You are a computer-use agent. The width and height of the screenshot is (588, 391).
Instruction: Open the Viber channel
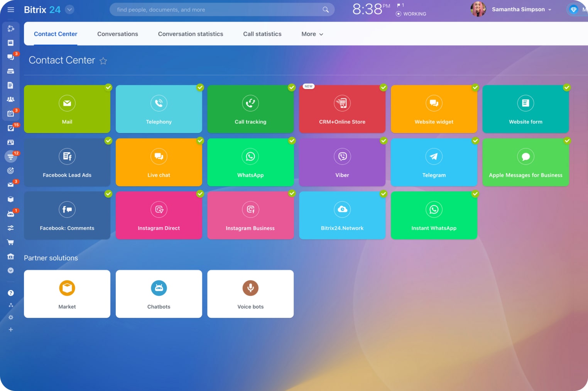[342, 162]
